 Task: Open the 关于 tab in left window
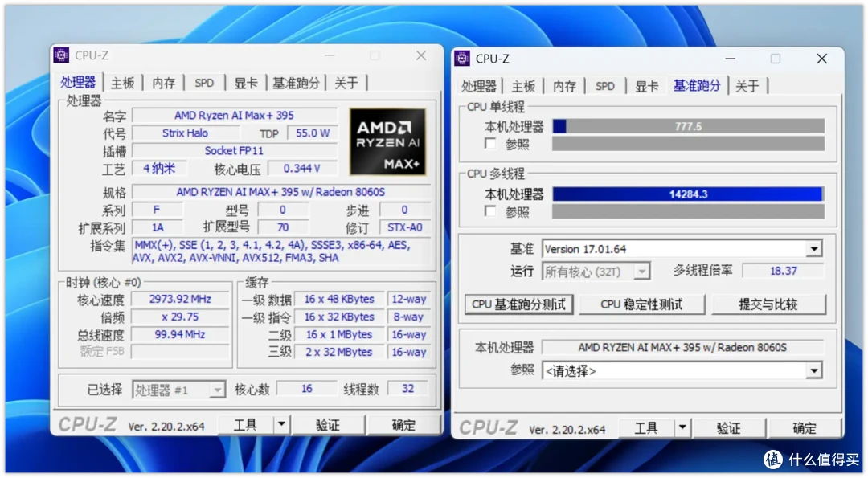346,83
